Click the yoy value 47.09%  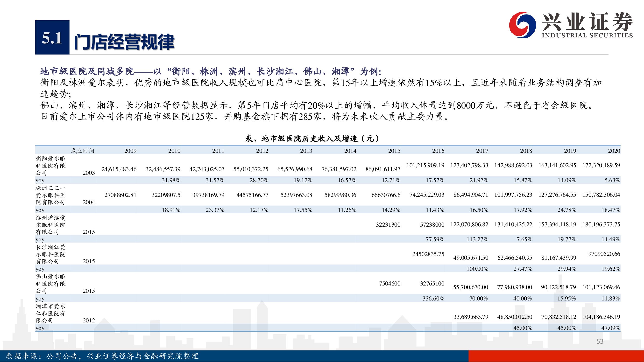click(611, 328)
